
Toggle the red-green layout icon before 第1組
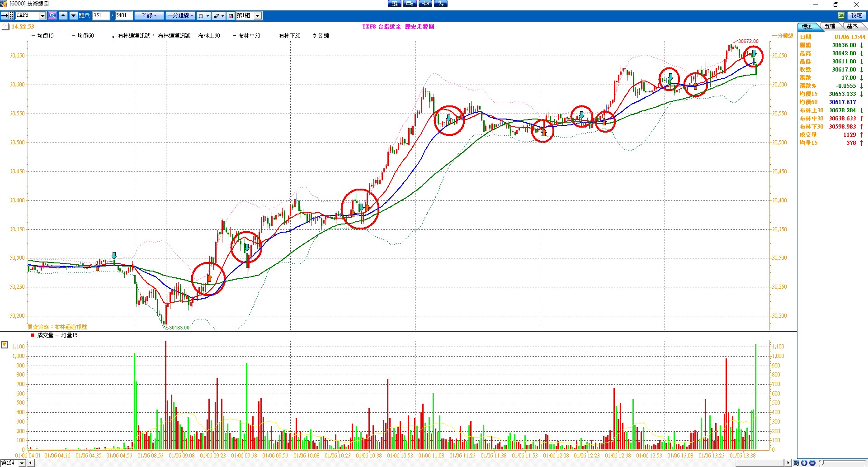tap(231, 16)
